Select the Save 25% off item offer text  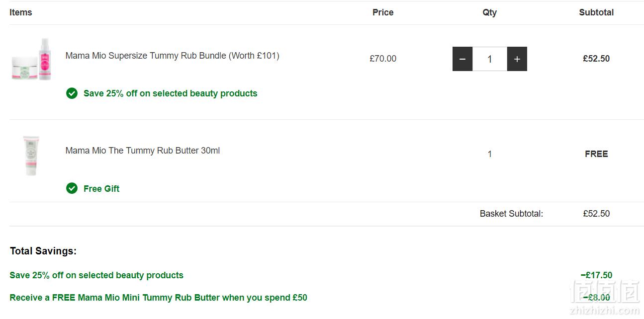point(171,93)
